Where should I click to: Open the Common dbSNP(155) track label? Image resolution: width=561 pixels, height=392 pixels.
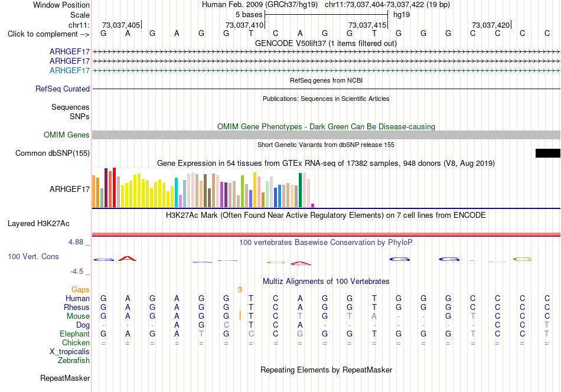click(52, 153)
